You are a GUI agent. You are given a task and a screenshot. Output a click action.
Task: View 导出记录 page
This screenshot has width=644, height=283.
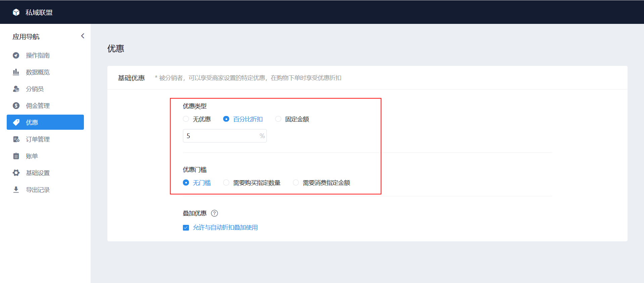coord(45,190)
